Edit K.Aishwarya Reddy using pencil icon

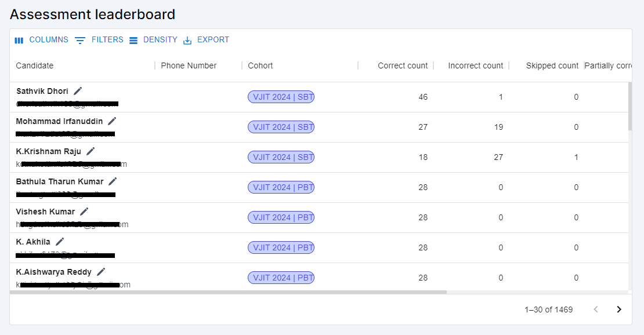tap(101, 272)
